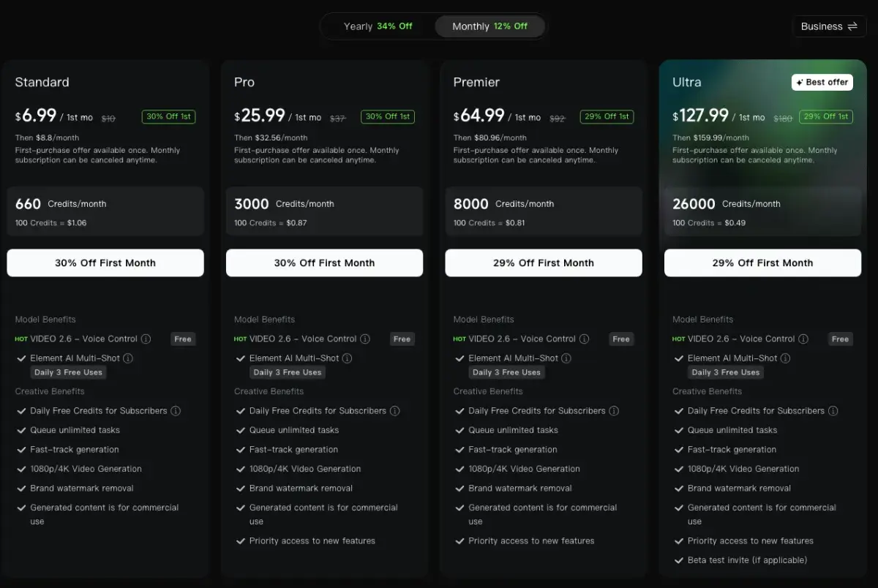This screenshot has width=878, height=588.
Task: Click the $64.99 Premier price
Action: [479, 116]
